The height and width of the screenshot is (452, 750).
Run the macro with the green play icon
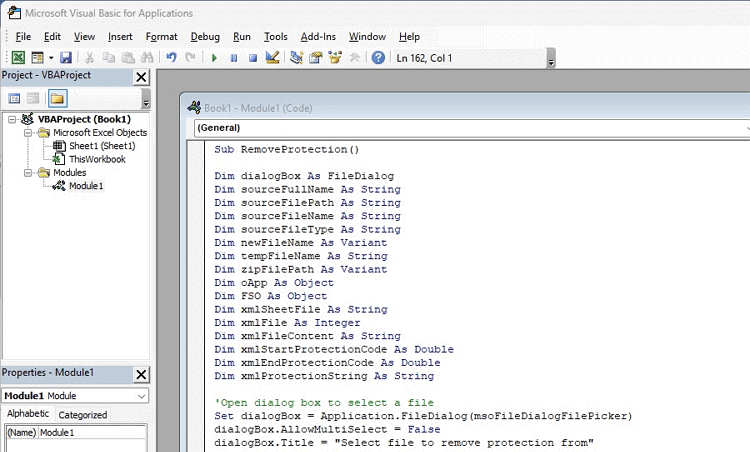214,58
